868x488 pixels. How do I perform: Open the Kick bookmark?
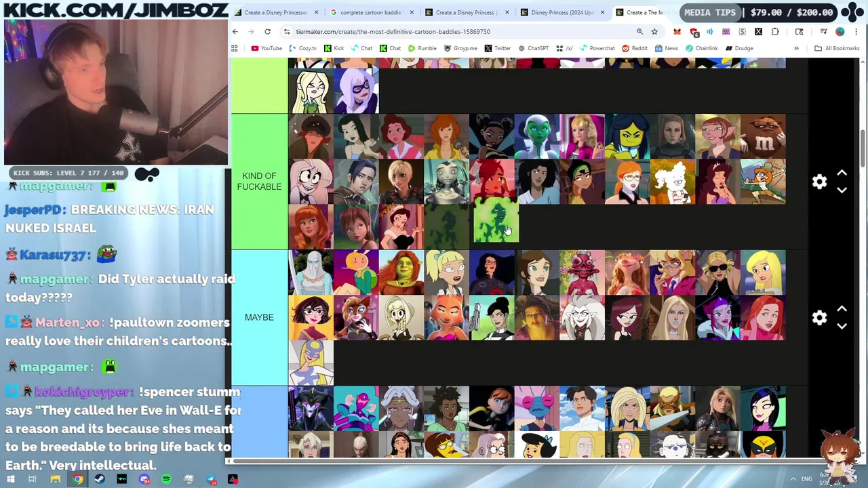334,48
